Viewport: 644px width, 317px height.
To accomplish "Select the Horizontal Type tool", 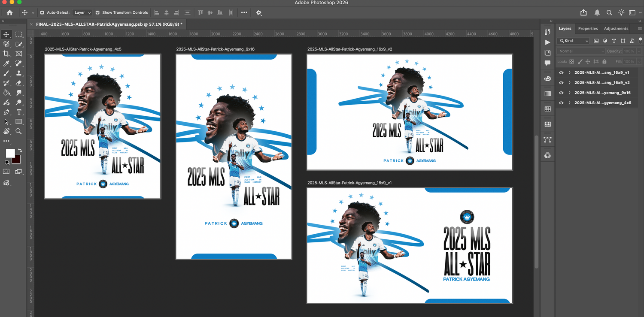I will coord(19,112).
